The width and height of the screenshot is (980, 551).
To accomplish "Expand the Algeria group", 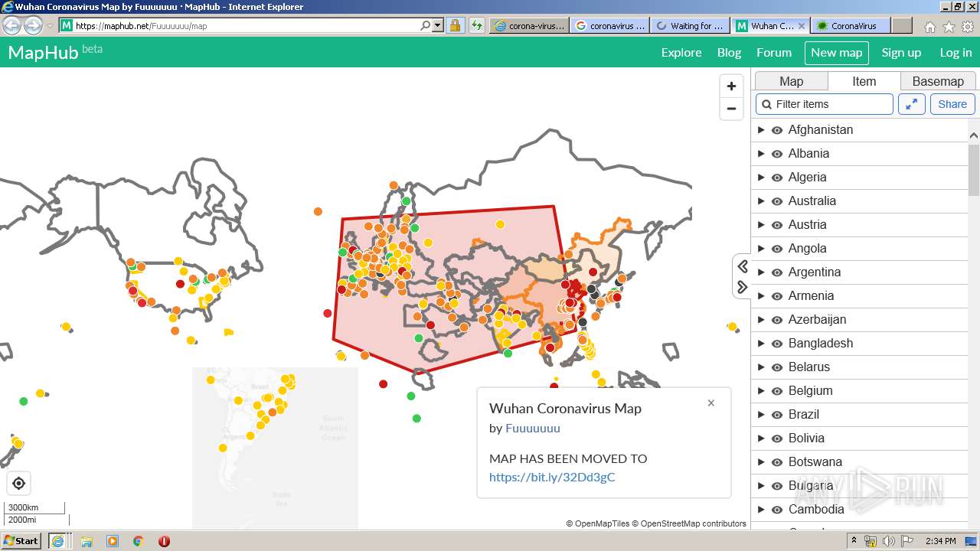I will [760, 178].
